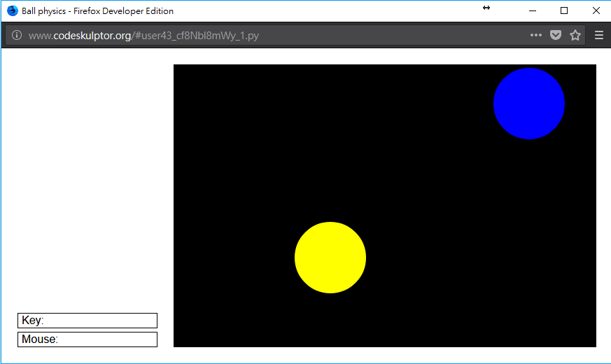
Task: Click the empty title bar beside the title
Action: tap(315, 11)
